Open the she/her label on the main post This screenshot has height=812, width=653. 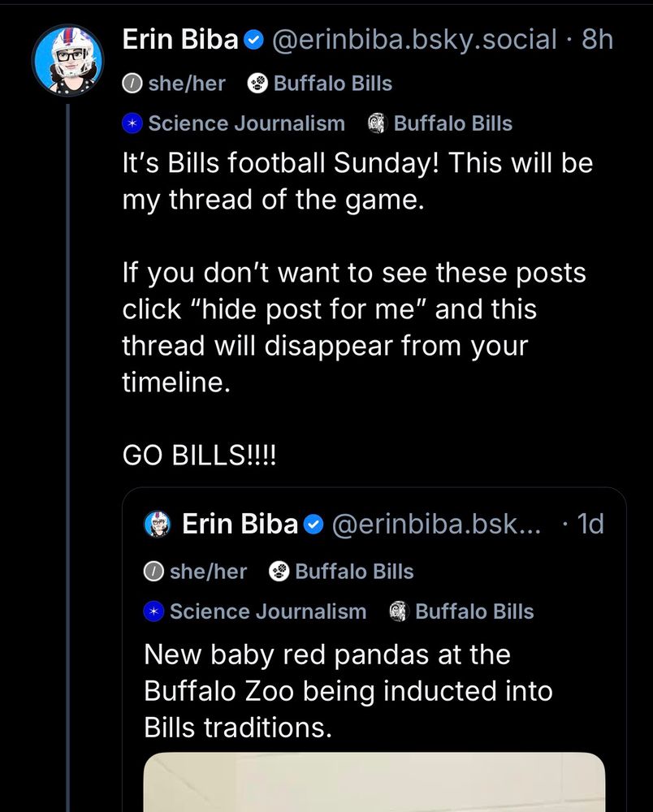point(174,84)
